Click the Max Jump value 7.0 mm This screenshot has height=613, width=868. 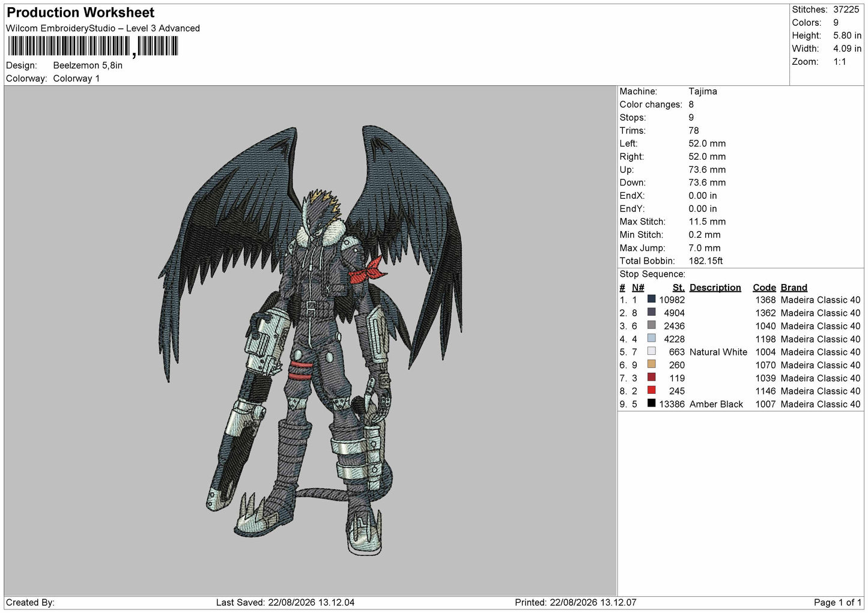pos(705,248)
